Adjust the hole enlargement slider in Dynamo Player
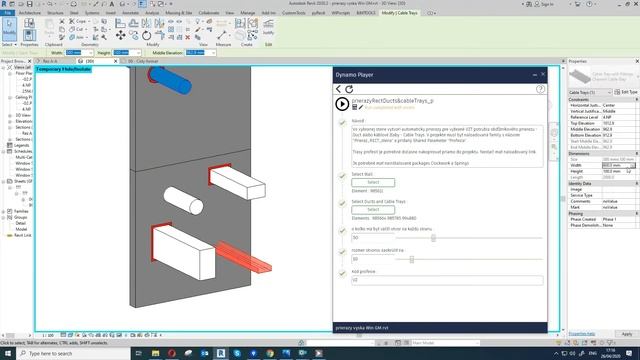Image resolution: width=640 pixels, height=360 pixels. tap(433, 238)
